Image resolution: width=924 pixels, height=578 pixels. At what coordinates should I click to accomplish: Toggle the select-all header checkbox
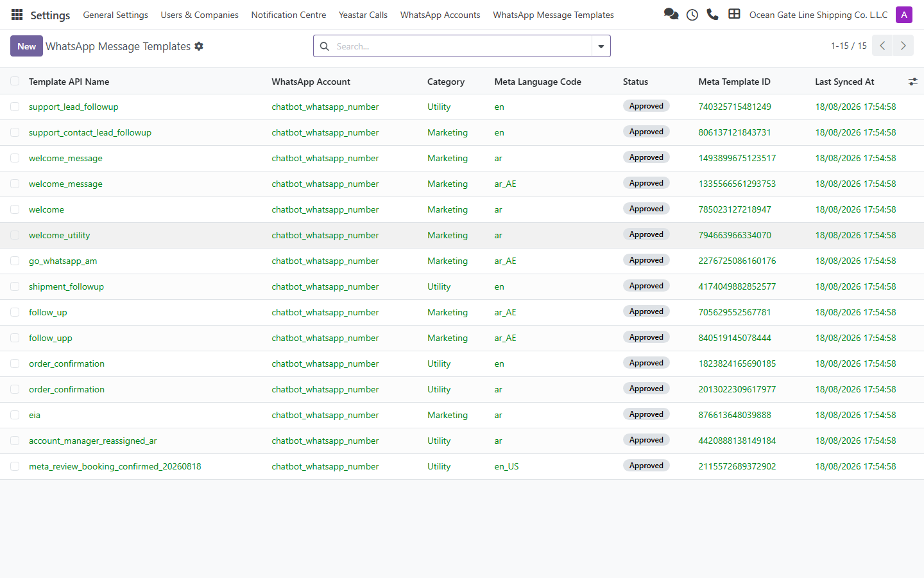(15, 81)
